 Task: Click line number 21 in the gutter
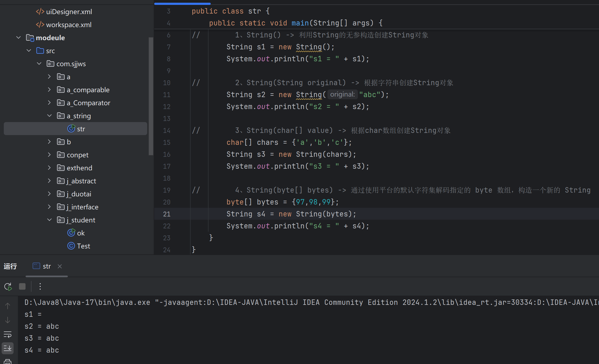(x=167, y=214)
